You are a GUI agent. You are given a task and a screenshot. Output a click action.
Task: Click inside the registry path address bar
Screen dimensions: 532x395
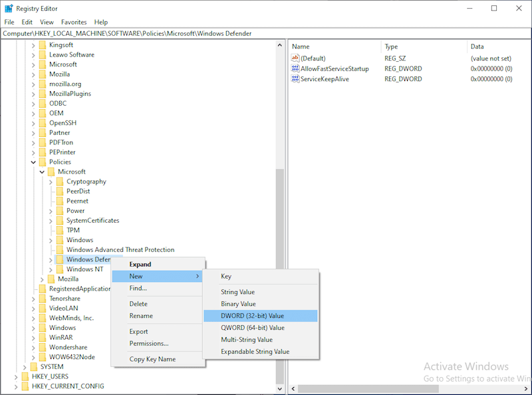(133, 33)
